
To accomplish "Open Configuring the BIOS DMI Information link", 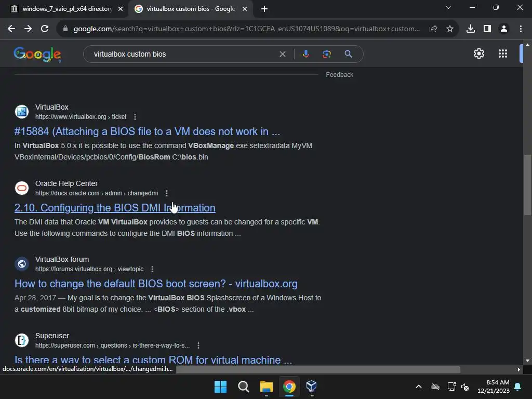I will (x=115, y=208).
